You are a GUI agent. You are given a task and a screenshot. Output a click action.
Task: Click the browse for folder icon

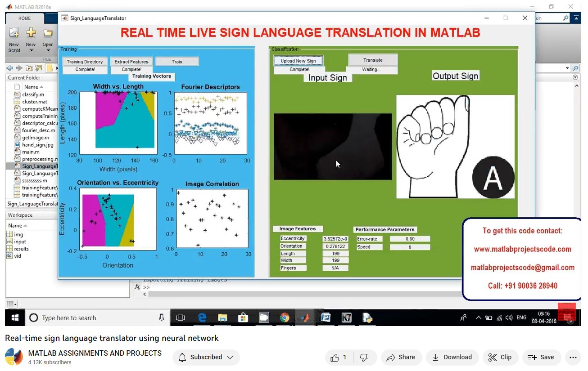pos(38,68)
